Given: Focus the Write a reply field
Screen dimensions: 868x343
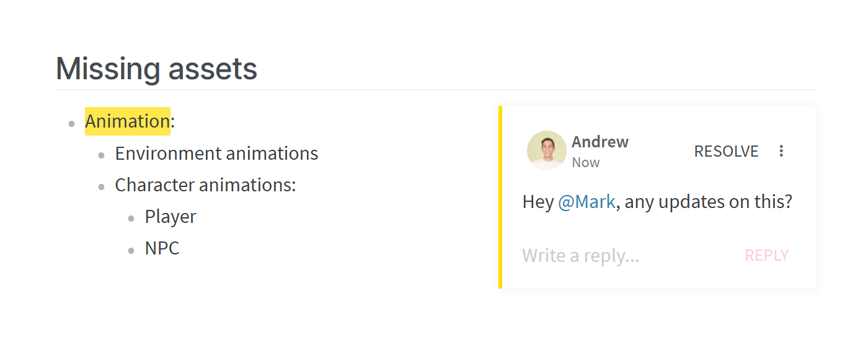Looking at the screenshot, I should (626, 255).
